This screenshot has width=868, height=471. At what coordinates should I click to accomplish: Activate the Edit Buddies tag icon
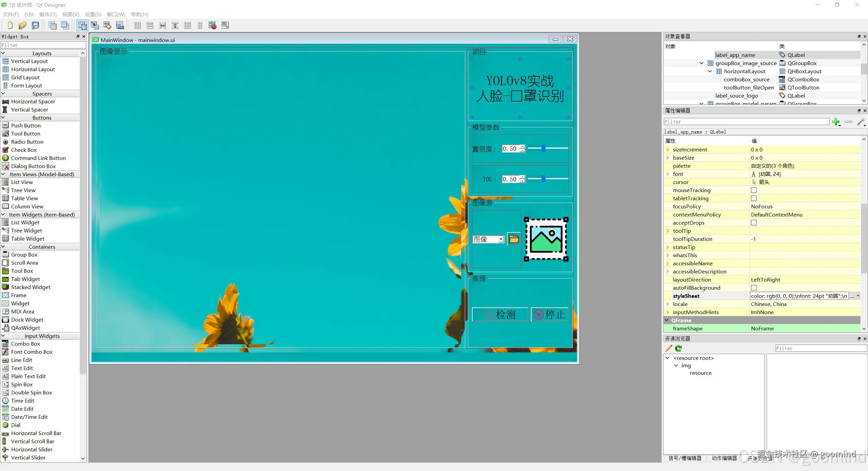(x=107, y=25)
